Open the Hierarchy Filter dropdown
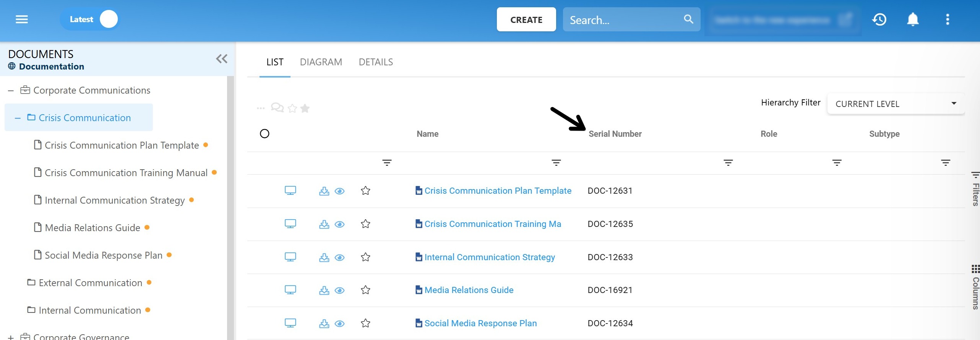The height and width of the screenshot is (340, 980). 895,104
